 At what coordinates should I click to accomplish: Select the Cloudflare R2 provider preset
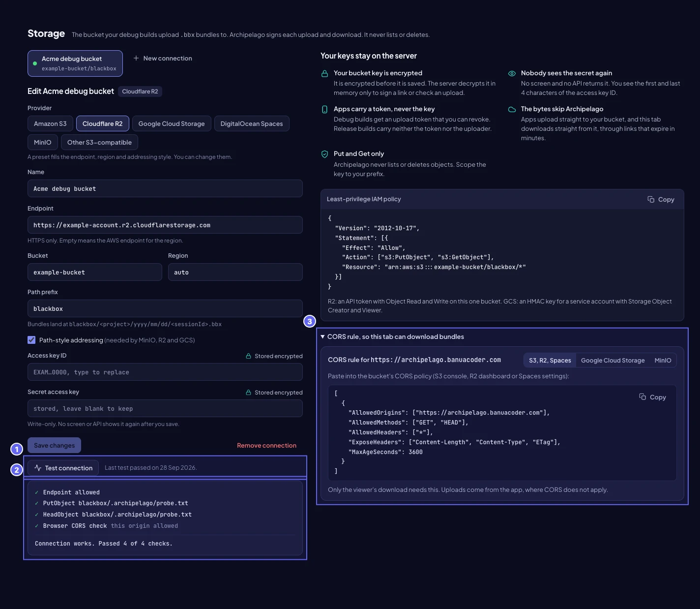(102, 123)
